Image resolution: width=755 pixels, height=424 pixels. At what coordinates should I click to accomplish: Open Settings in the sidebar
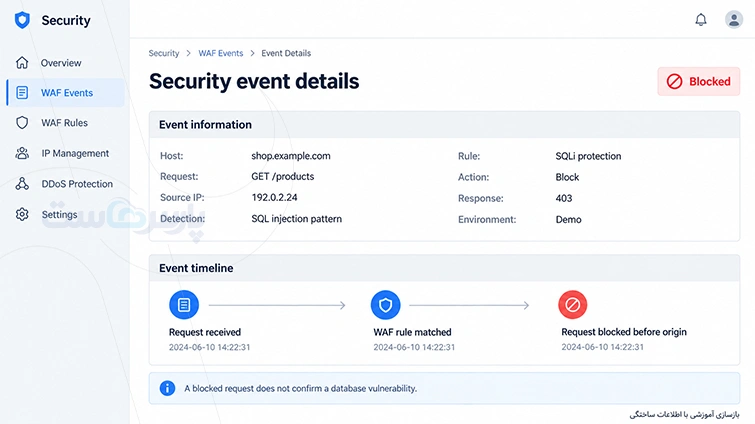point(59,214)
